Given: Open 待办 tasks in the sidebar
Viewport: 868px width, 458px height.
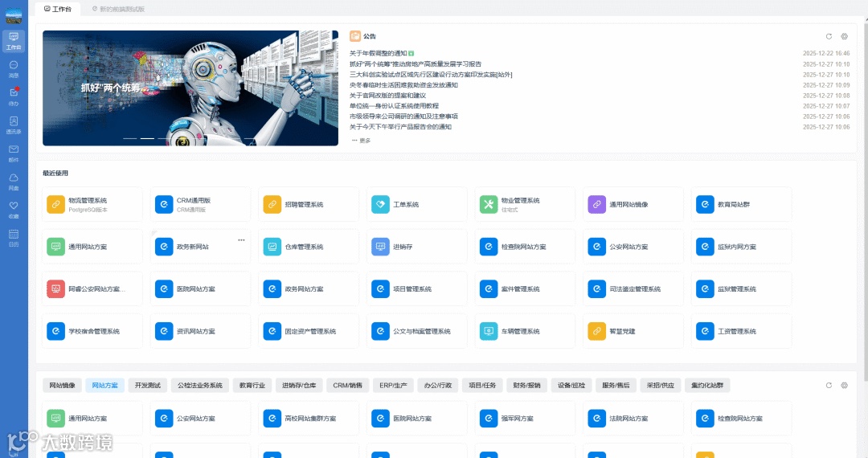Looking at the screenshot, I should tap(14, 96).
